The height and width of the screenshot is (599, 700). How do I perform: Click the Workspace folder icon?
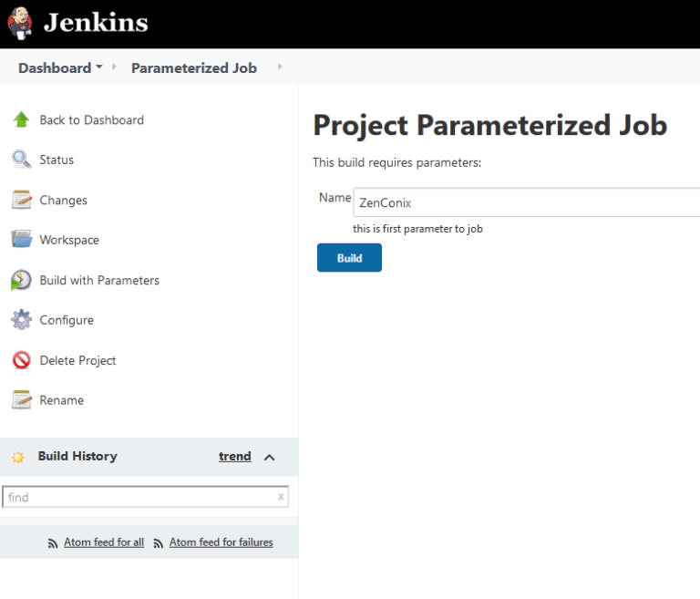pyautogui.click(x=22, y=240)
